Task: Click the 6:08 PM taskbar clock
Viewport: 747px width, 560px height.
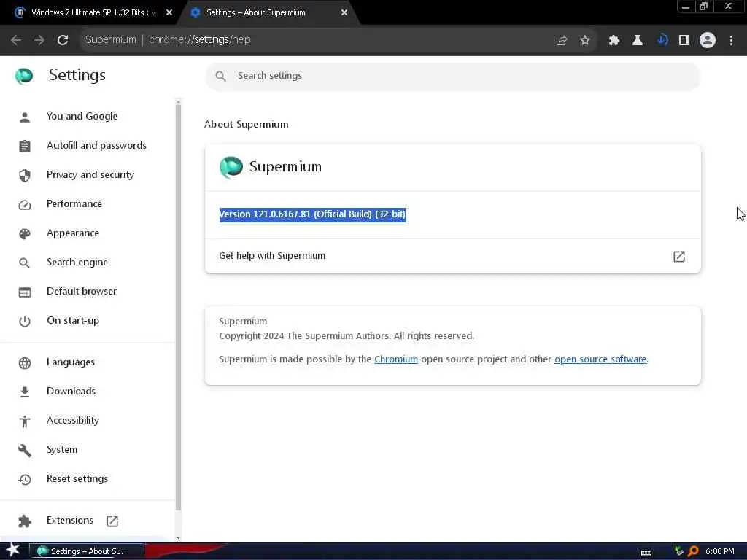Action: [719, 551]
